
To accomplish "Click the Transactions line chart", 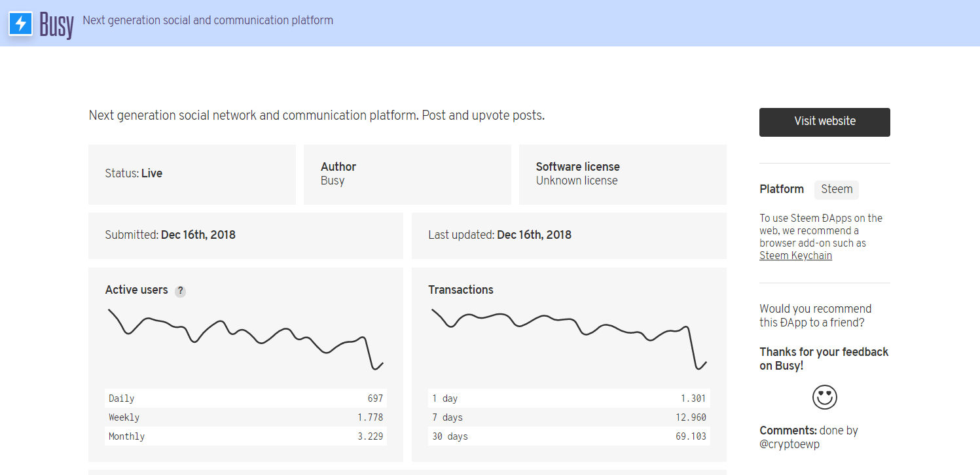I will 569,339.
